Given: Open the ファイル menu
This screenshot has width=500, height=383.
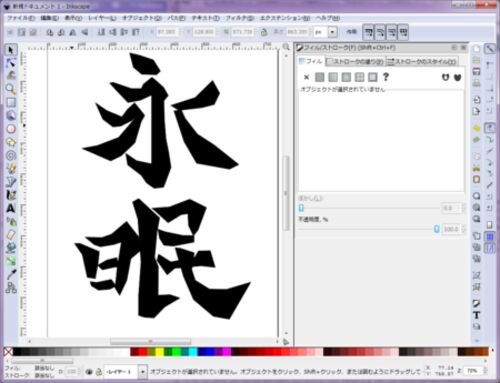Looking at the screenshot, I should (21, 18).
